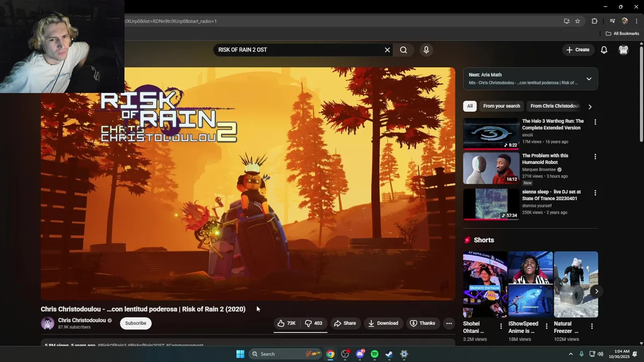644x362 pixels.
Task: Expand the Next: Aria Math playlist panel
Action: [x=589, y=79]
